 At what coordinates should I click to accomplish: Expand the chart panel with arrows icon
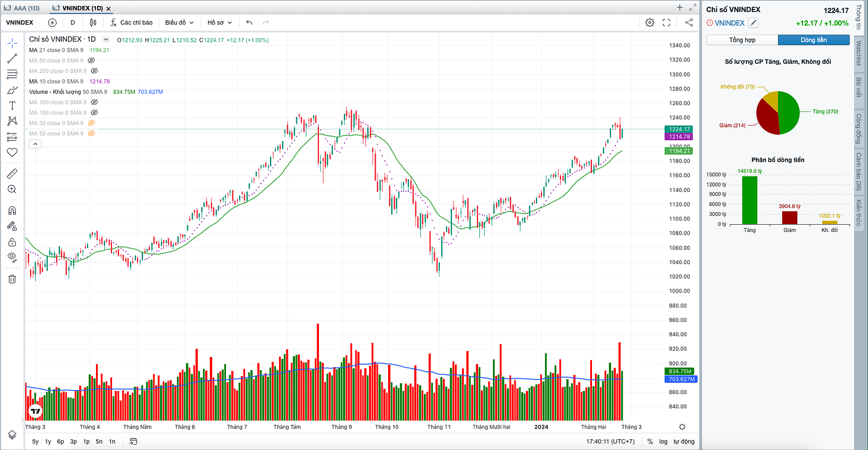(x=693, y=7)
